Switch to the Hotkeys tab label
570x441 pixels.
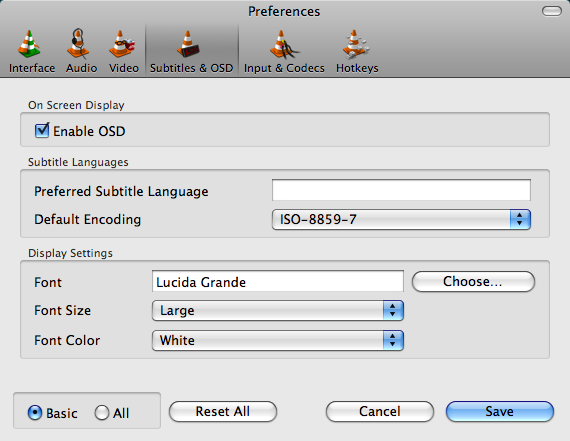(357, 68)
